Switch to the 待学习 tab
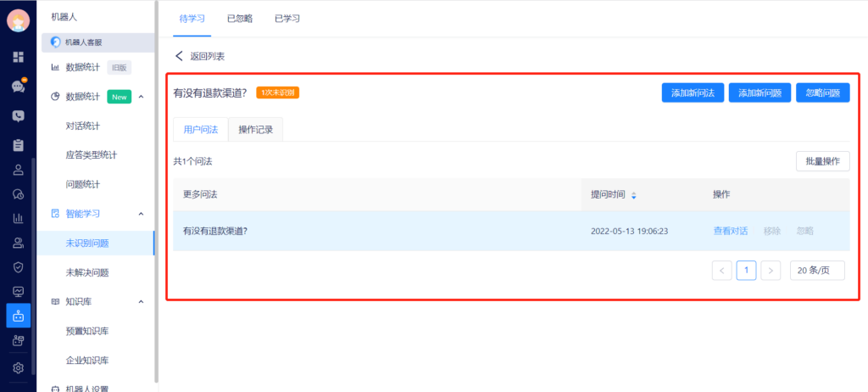This screenshot has width=868, height=392. tap(192, 19)
